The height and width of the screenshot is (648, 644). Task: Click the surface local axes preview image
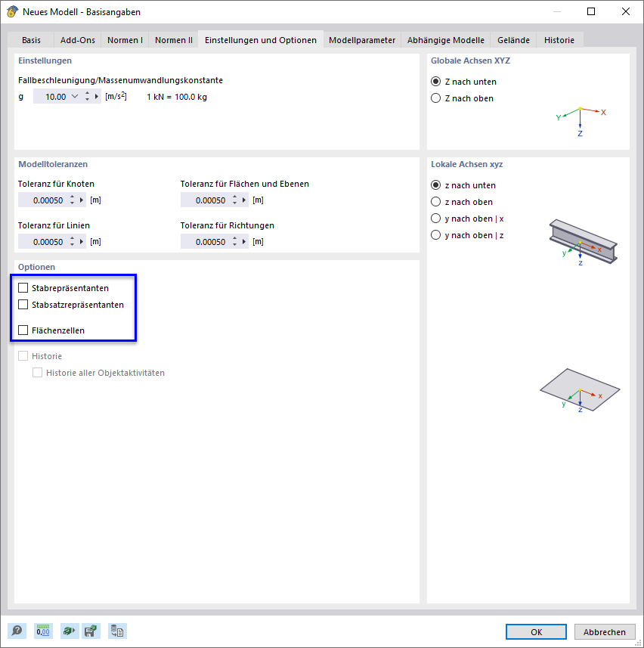pos(580,390)
